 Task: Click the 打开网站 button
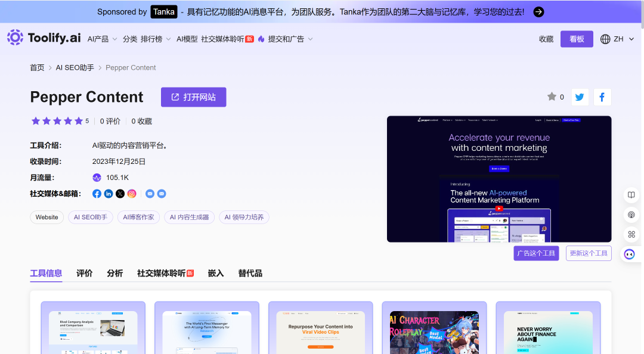coord(193,97)
